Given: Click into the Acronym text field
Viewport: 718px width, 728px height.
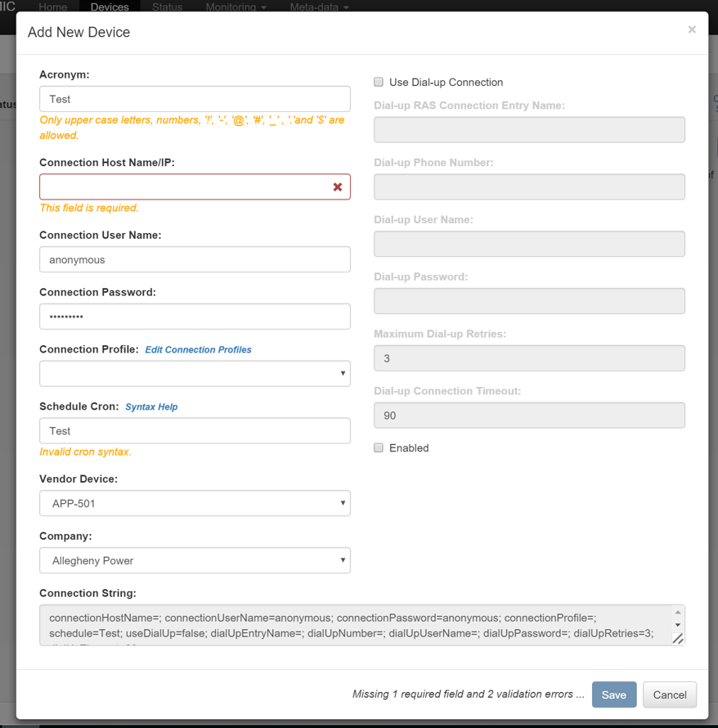Looking at the screenshot, I should pos(195,99).
